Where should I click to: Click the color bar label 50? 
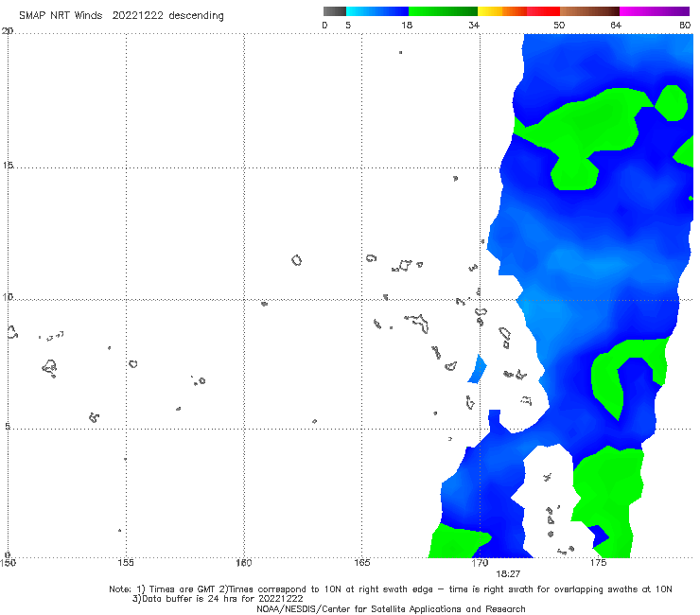(559, 26)
